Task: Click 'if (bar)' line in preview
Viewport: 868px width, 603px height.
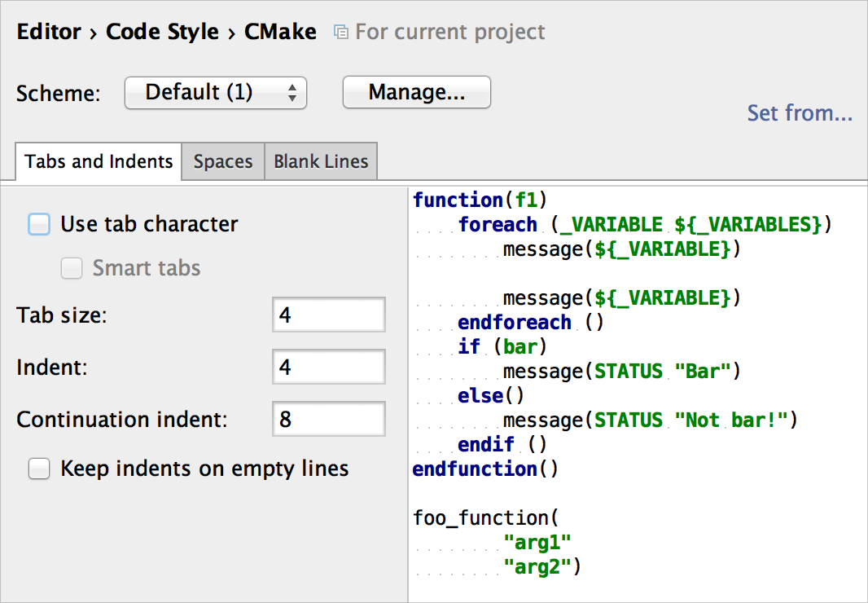Action: click(502, 347)
